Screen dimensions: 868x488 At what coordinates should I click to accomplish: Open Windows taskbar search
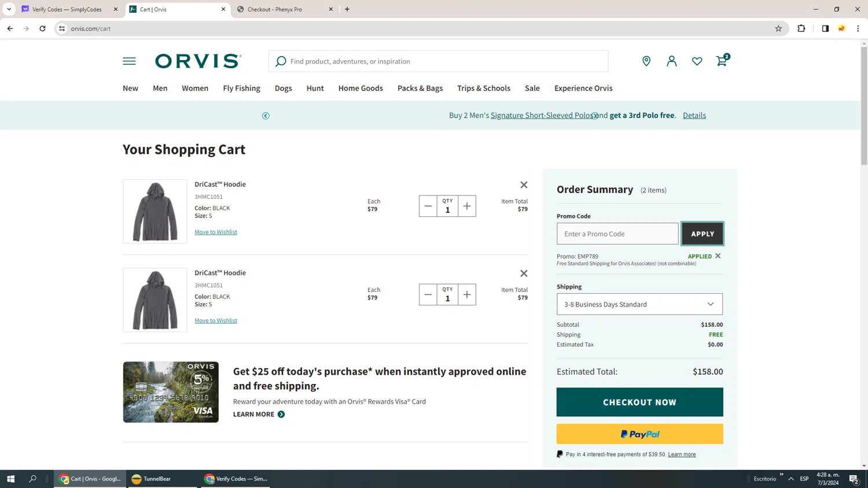coord(32,479)
